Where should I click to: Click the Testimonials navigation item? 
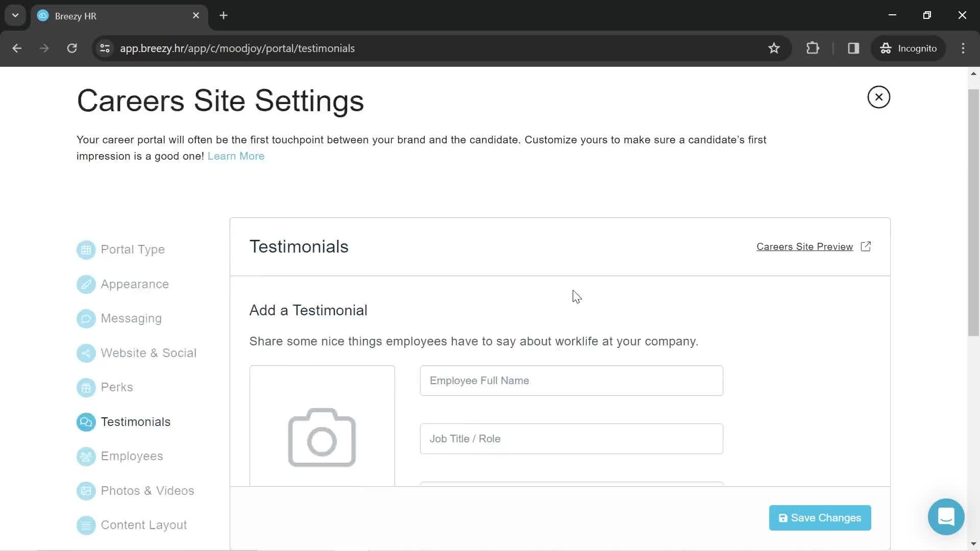(135, 421)
